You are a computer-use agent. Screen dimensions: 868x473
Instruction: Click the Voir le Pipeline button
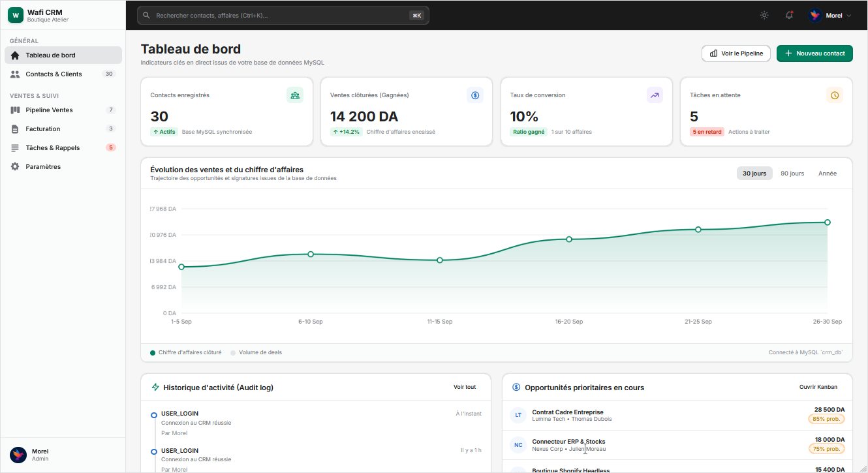736,53
